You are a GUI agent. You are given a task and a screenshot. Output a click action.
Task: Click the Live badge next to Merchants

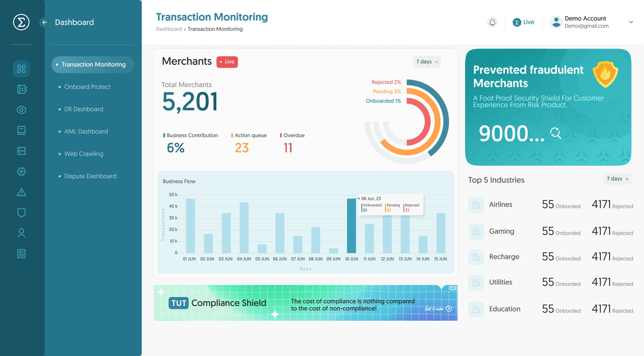pos(227,62)
